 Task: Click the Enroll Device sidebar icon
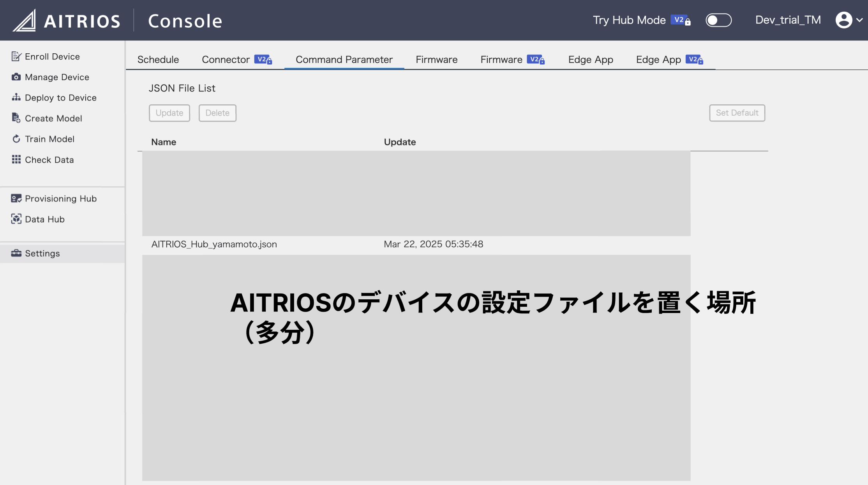coord(16,56)
